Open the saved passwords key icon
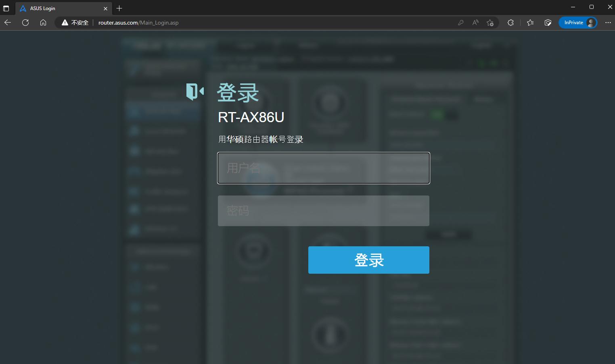 point(461,23)
